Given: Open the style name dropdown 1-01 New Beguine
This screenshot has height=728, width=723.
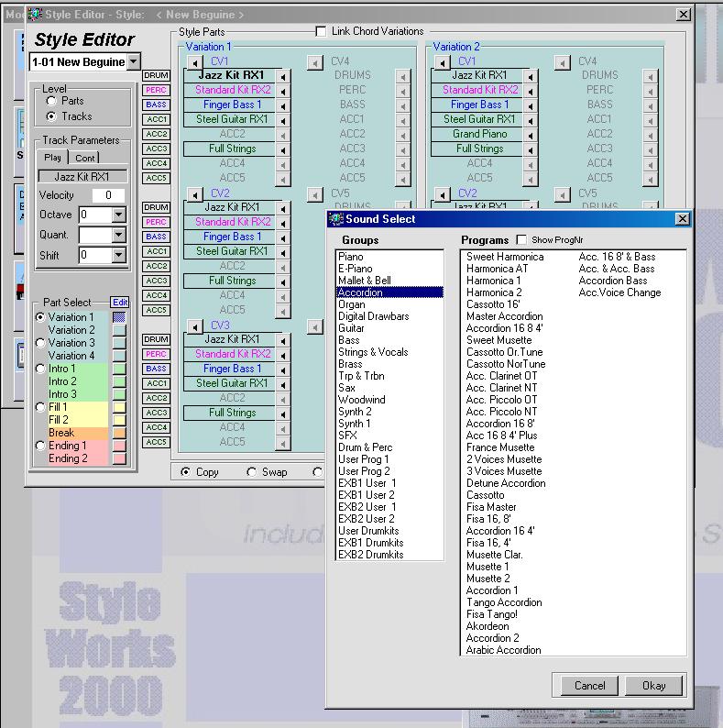Looking at the screenshot, I should [x=133, y=61].
